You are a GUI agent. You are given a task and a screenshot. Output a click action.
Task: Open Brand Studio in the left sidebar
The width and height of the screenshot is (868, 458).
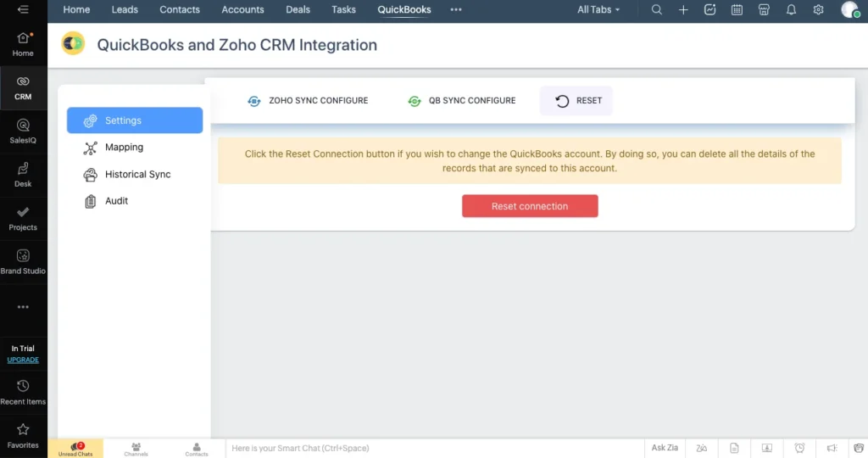click(x=23, y=263)
